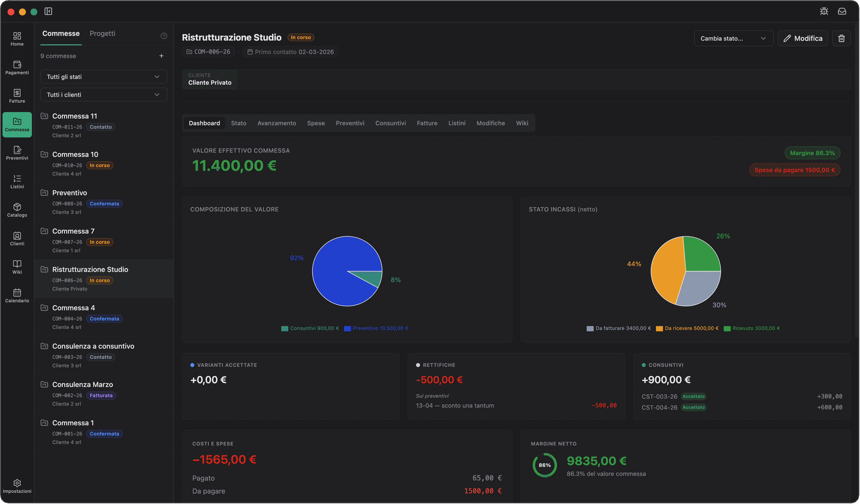Go to Listini in the sidebar
The width and height of the screenshot is (860, 504).
click(x=17, y=182)
